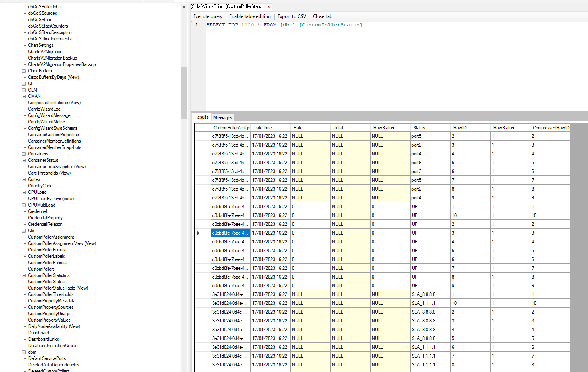The image size is (588, 372).
Task: Open the Results tab
Action: coord(201,117)
